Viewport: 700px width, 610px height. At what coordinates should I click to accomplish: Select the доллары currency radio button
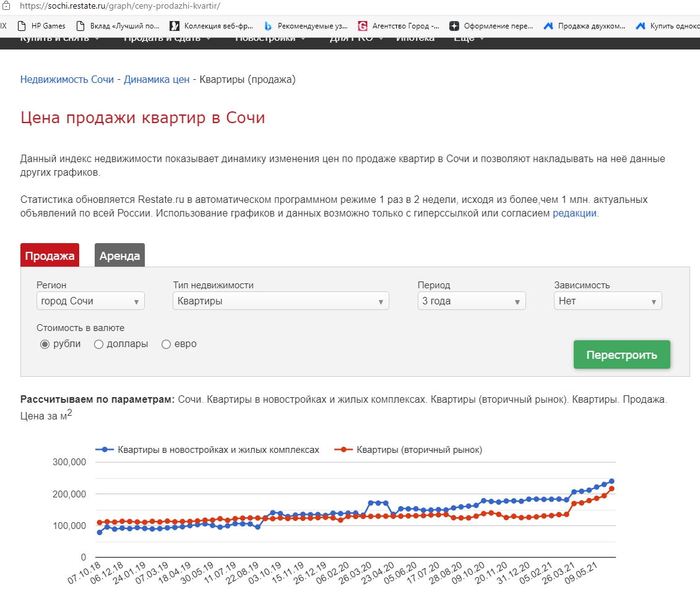(x=98, y=345)
